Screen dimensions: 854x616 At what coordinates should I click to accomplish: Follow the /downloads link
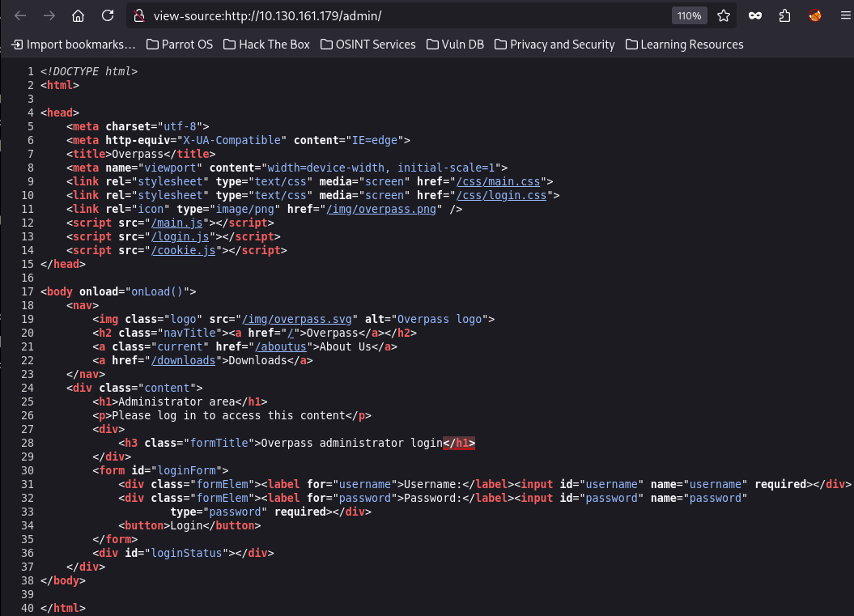click(x=184, y=360)
